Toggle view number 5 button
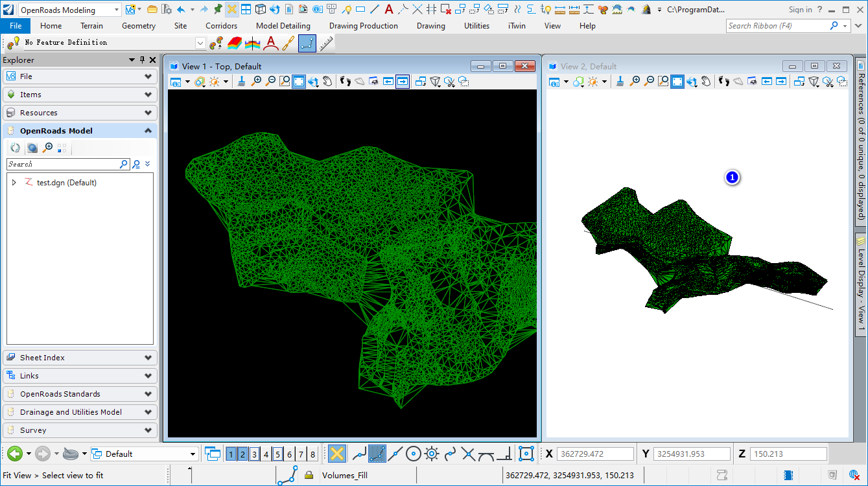The width and height of the screenshot is (868, 486). (277, 454)
